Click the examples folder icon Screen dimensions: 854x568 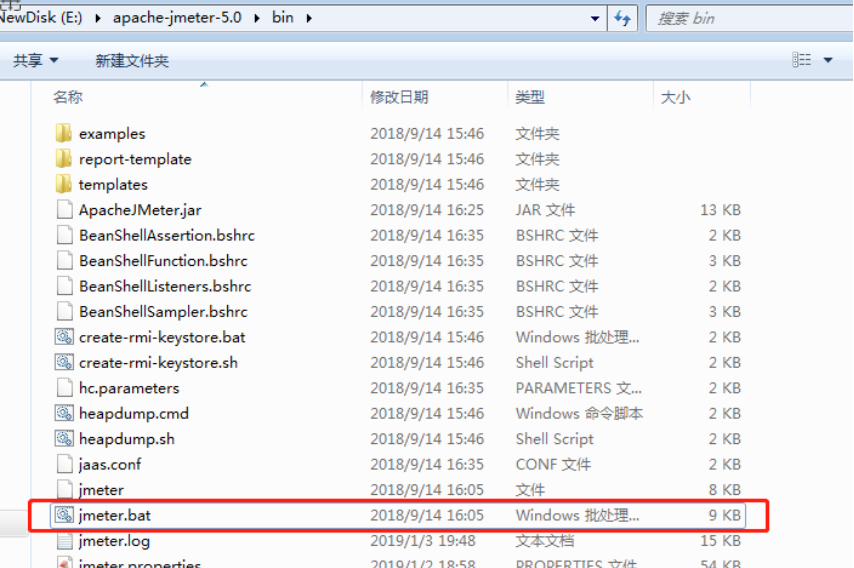pos(64,133)
